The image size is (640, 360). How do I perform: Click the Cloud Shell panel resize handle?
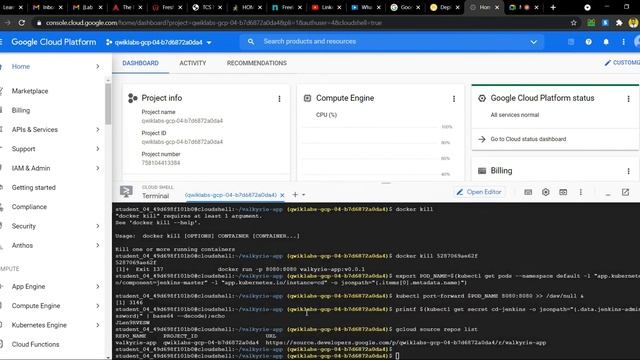tap(386, 183)
